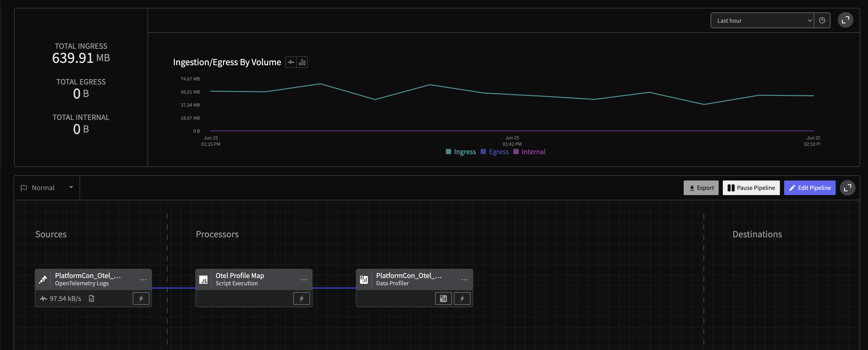Expand the pipeline canvas to fullscreen
This screenshot has width=868, height=350.
[847, 188]
